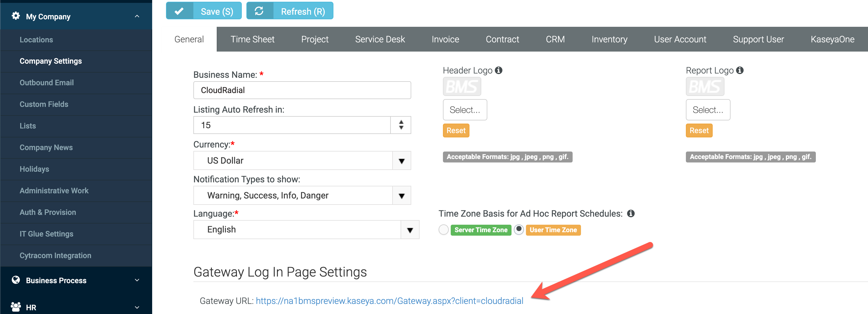
Task: Open the Gateway URL link
Action: pyautogui.click(x=390, y=301)
